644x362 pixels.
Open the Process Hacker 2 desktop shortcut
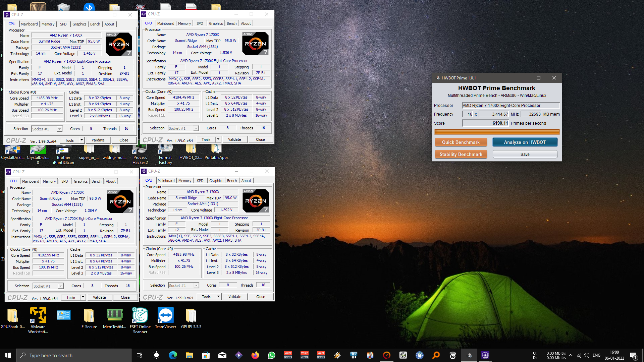140,155
